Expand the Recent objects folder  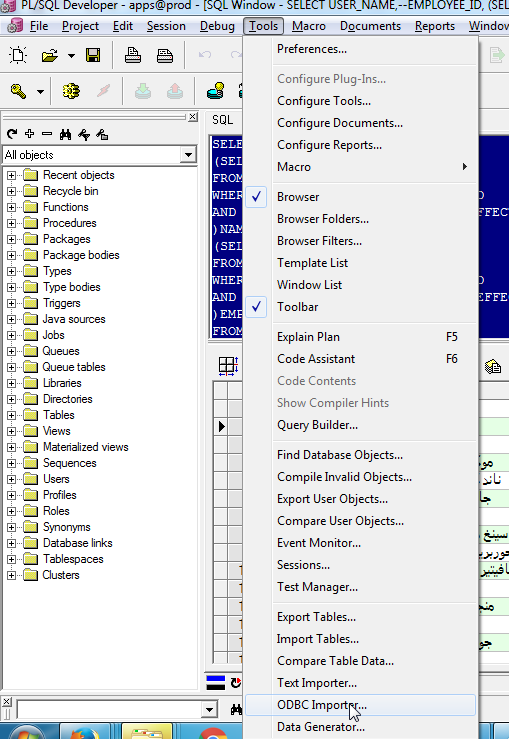click(11, 175)
